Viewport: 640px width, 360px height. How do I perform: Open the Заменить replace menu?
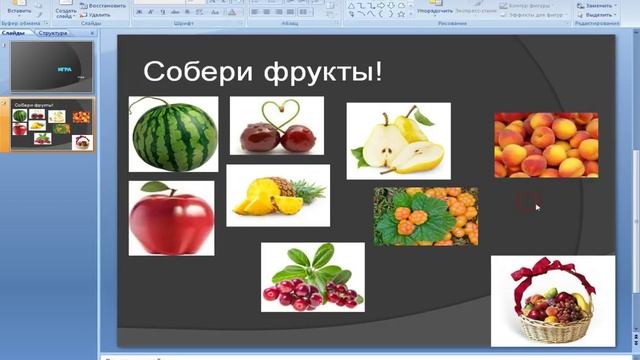point(597,6)
